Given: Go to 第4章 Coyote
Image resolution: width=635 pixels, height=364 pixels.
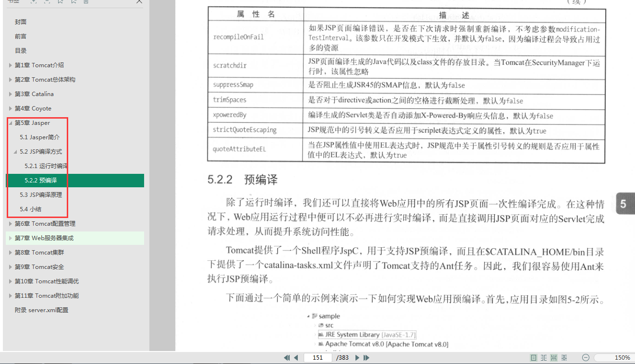Looking at the screenshot, I should point(33,109).
